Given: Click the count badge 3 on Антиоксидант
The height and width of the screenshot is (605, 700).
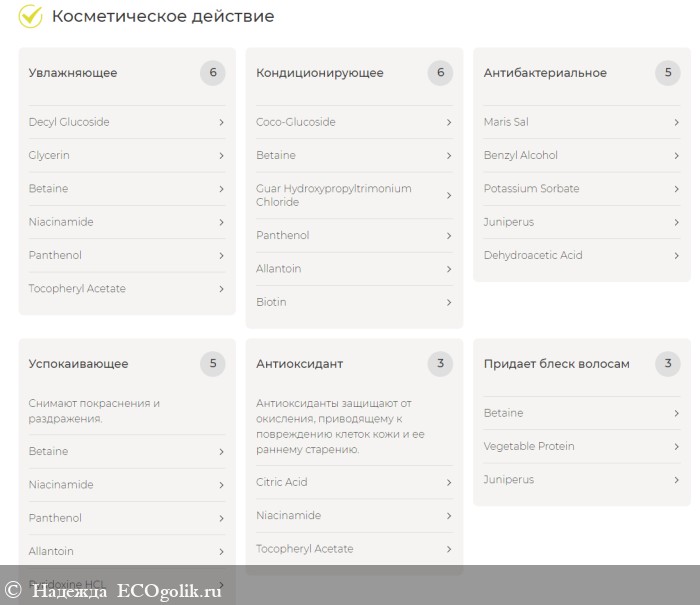Looking at the screenshot, I should click(x=440, y=364).
